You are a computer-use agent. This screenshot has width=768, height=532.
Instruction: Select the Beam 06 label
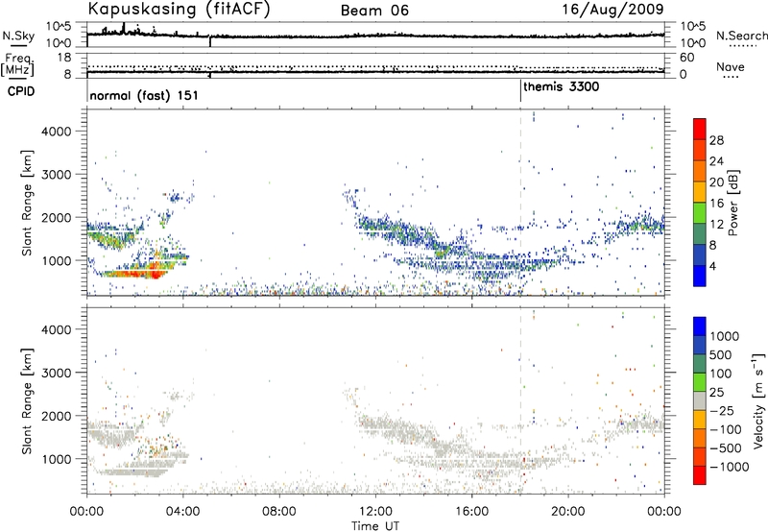point(374,11)
